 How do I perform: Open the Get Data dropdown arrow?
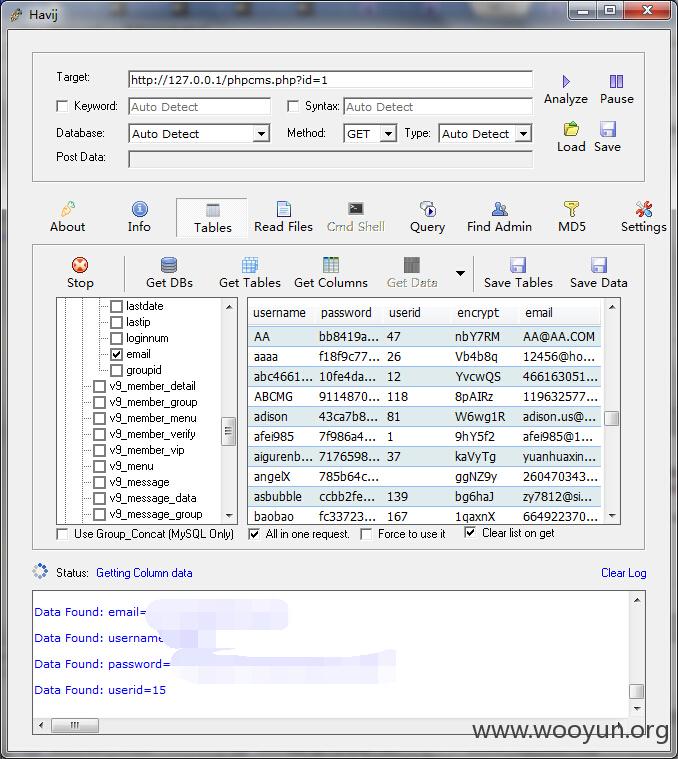pos(461,273)
